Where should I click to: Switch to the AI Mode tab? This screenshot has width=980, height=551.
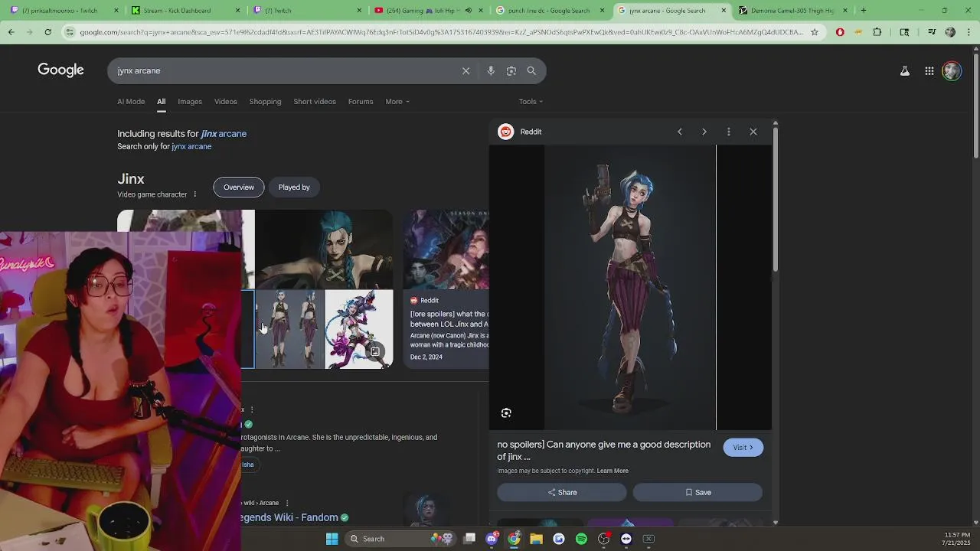[x=131, y=102]
